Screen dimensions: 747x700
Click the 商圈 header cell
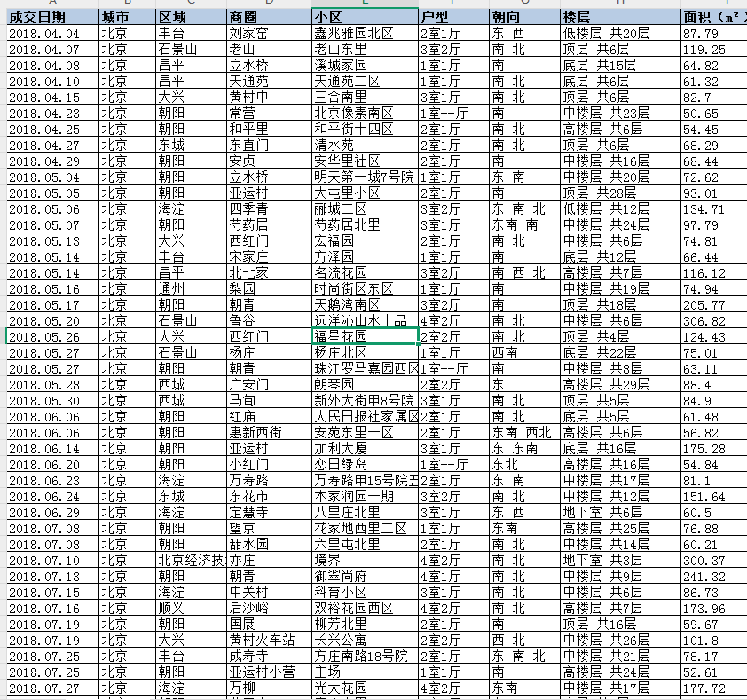coord(268,18)
